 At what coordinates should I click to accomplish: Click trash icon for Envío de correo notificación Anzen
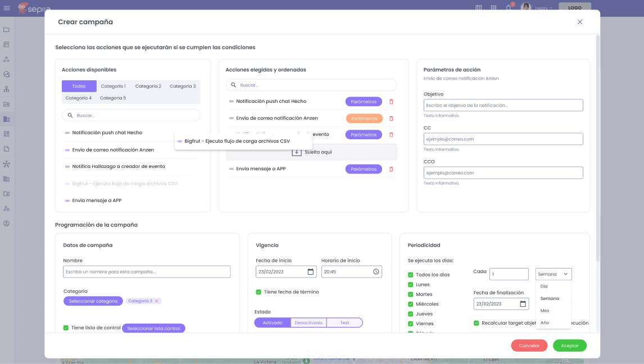(391, 119)
